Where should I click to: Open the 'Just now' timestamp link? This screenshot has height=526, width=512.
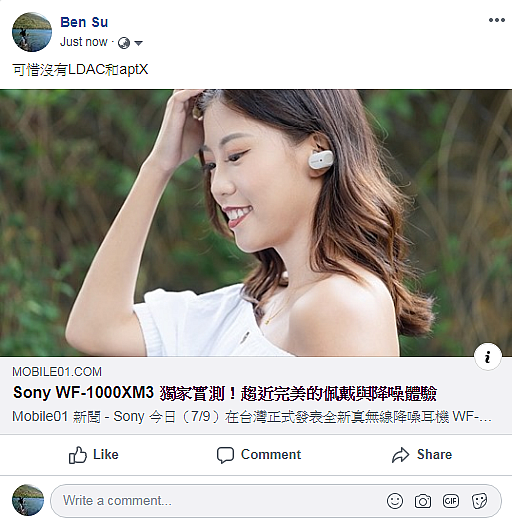[x=84, y=42]
